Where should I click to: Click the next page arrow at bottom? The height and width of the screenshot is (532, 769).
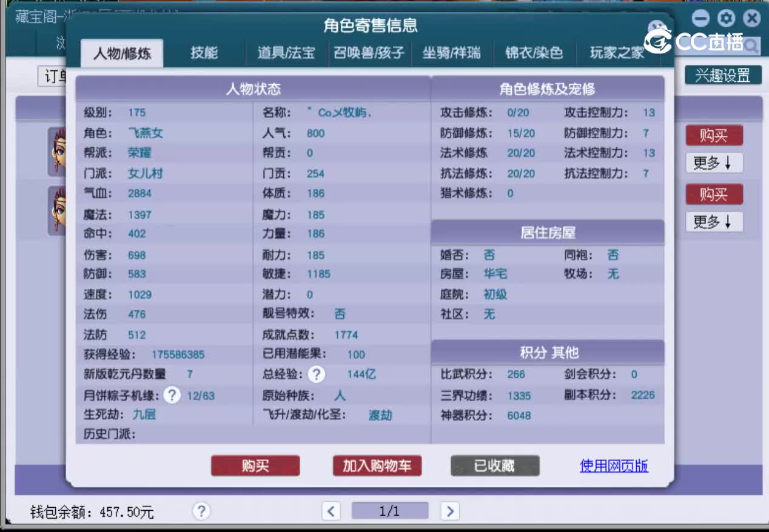click(449, 511)
